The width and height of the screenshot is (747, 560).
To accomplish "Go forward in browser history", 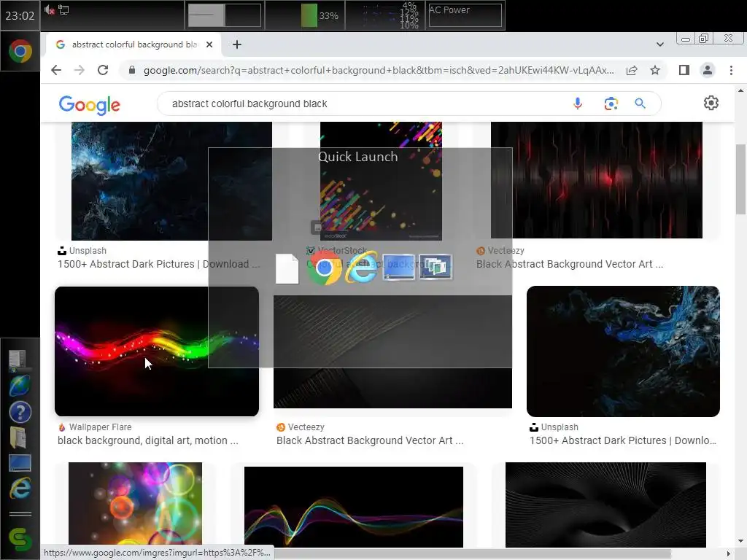I will click(x=79, y=71).
